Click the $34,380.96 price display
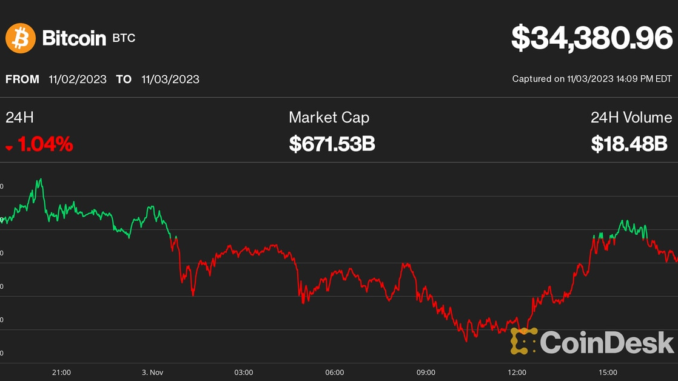Viewport: 678px width, 381px height. pyautogui.click(x=592, y=38)
